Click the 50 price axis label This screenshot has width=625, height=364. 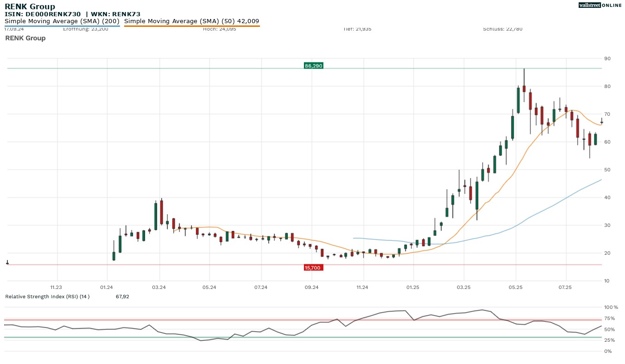coord(607,169)
